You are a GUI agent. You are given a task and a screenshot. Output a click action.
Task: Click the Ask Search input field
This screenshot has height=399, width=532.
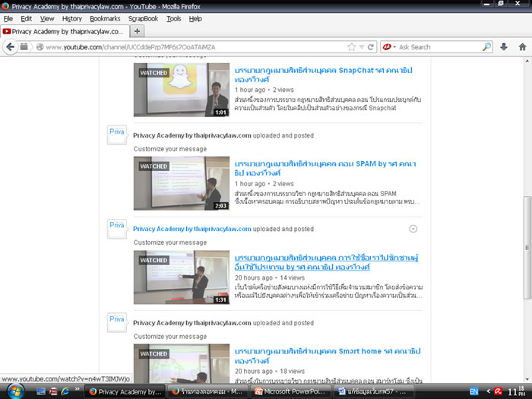click(439, 47)
